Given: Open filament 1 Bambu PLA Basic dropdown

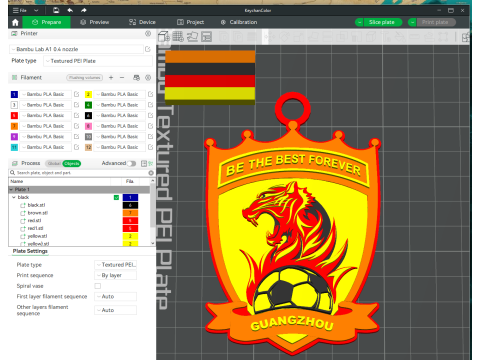Looking at the screenshot, I should [x=46, y=94].
